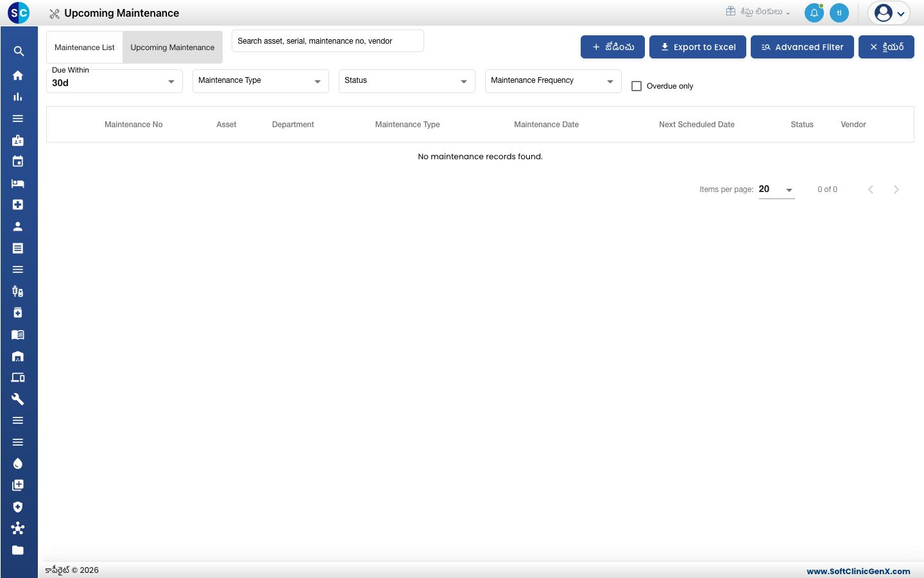Open the wrench maintenance icon in sidebar
This screenshot has width=924, height=578.
(x=18, y=399)
